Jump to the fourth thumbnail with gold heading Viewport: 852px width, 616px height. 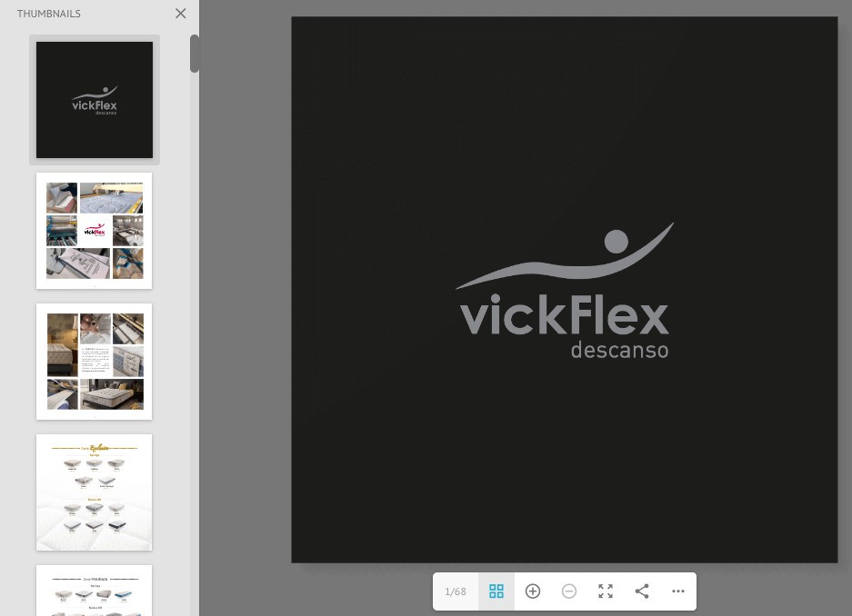pyautogui.click(x=95, y=492)
